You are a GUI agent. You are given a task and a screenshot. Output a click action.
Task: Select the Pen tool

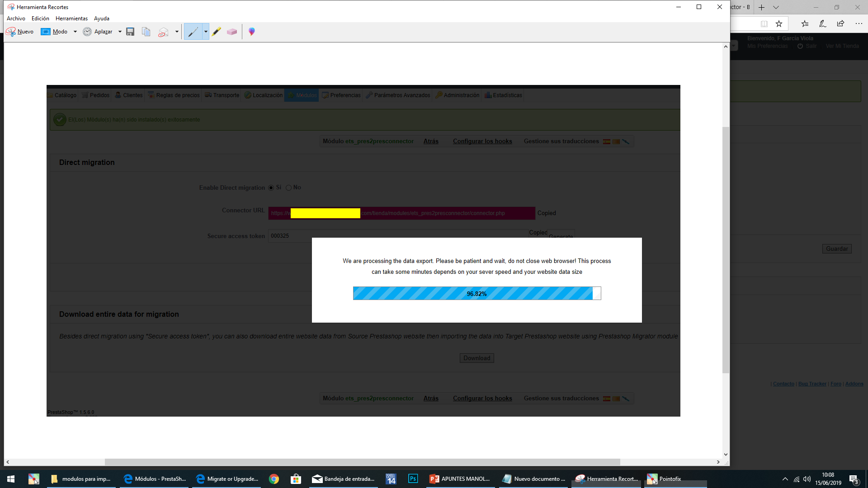tap(193, 32)
